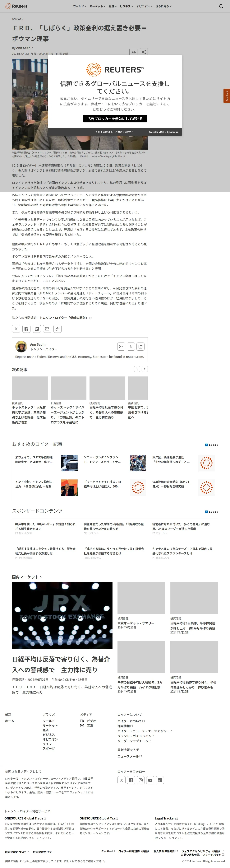Image resolution: width=230 pixels, height=868 pixels.
Task: Open Legal Tracker link
Action: [x=166, y=818]
